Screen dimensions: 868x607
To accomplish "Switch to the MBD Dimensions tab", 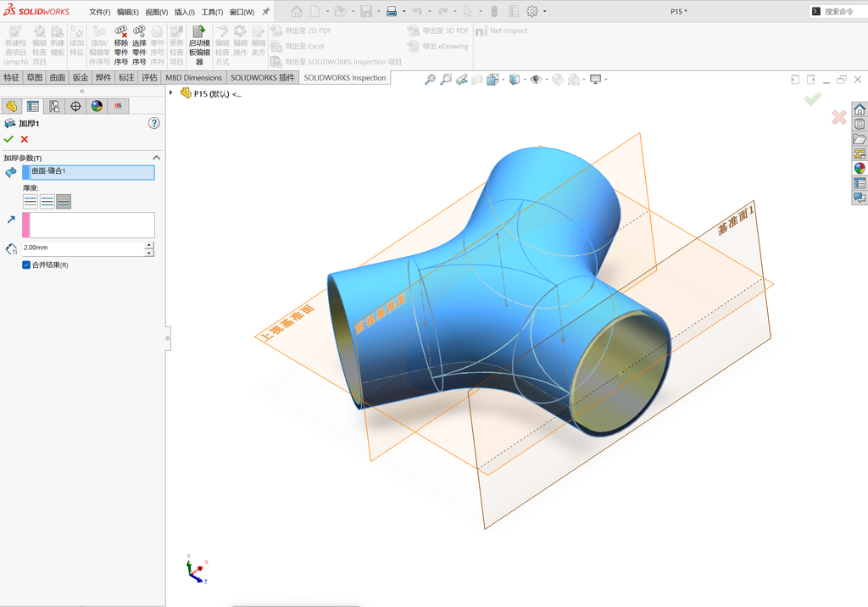I will point(194,77).
